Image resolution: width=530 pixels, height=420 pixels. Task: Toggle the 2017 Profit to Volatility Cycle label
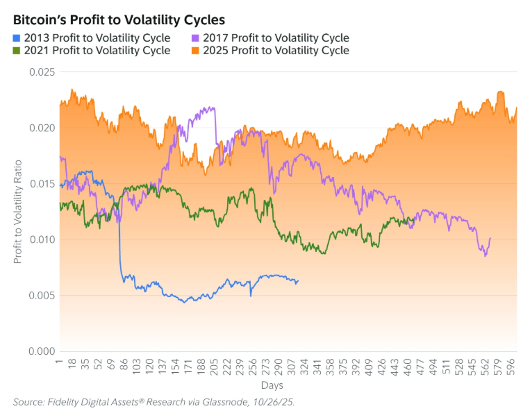pyautogui.click(x=276, y=38)
